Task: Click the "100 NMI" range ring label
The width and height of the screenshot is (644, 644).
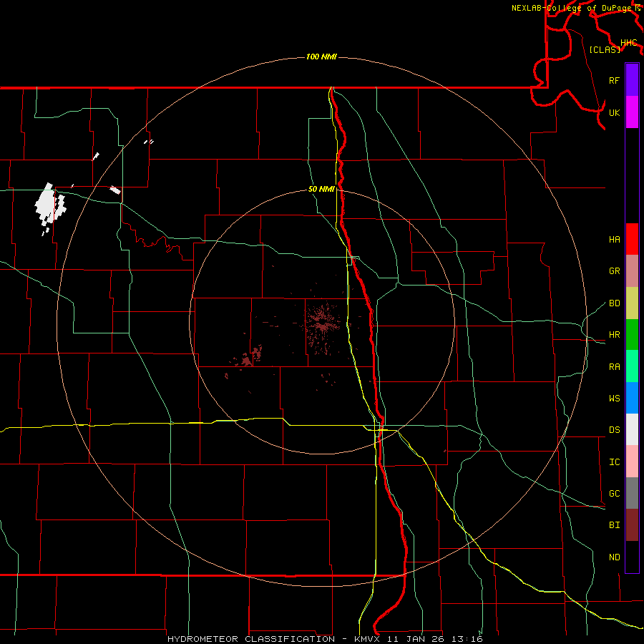Action: (x=321, y=57)
